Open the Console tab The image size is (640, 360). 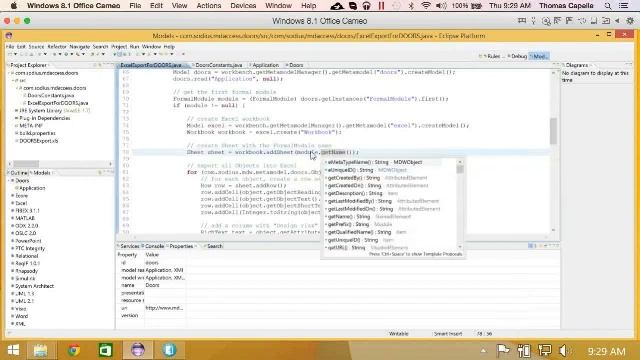[x=154, y=246]
